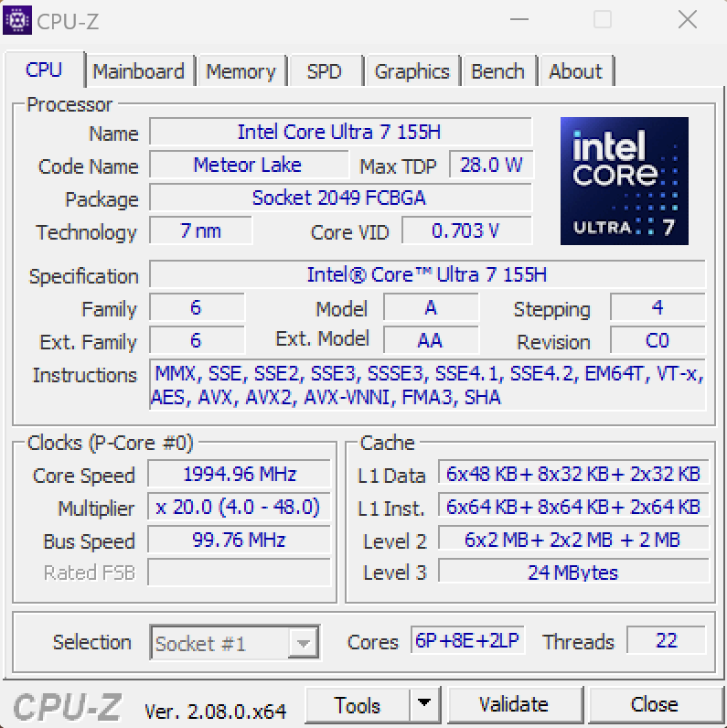The width and height of the screenshot is (727, 728).
Task: Click the Revision value C0
Action: tap(658, 341)
